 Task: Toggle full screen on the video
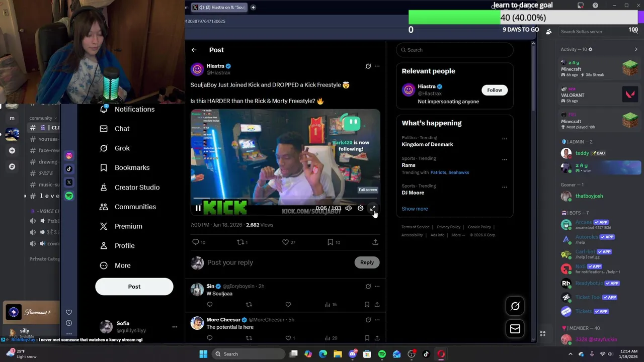click(373, 208)
